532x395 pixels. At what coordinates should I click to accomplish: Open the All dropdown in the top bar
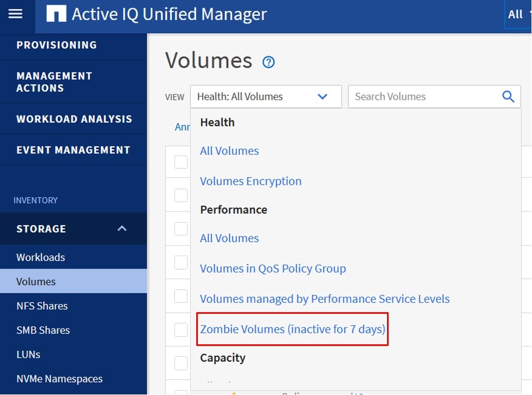click(x=515, y=15)
